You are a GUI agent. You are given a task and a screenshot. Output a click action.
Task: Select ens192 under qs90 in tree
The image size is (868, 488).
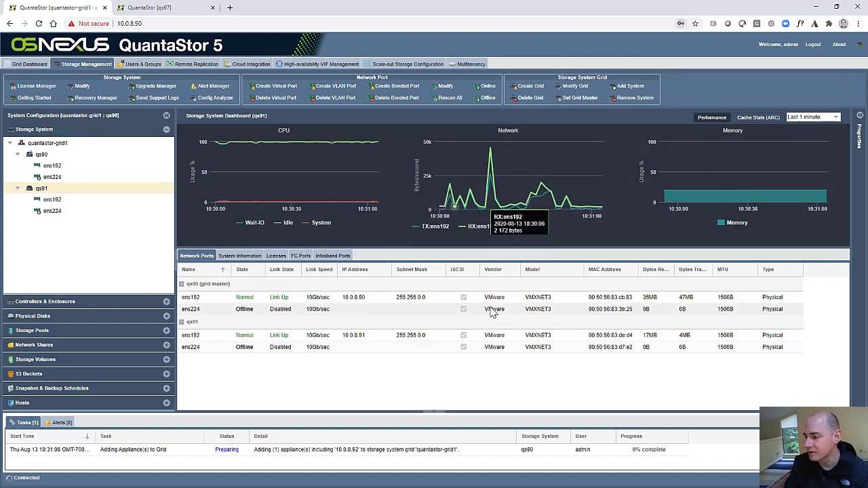(x=52, y=165)
